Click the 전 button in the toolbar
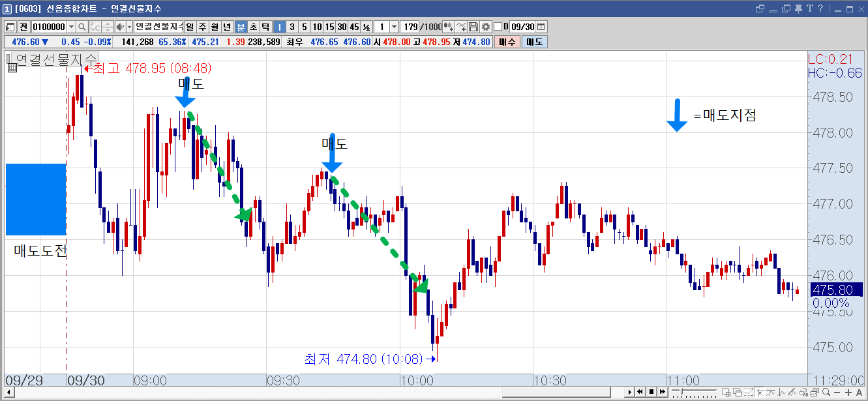Image resolution: width=868 pixels, height=401 pixels. pyautogui.click(x=23, y=27)
